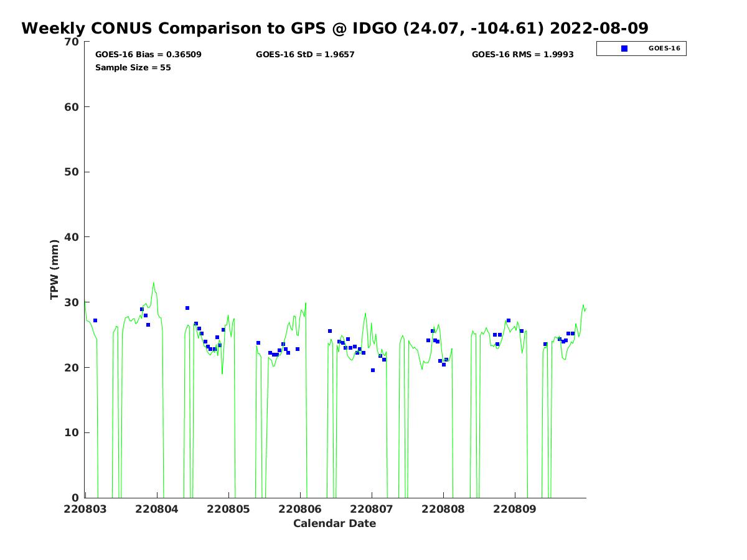Click the 70 tick on y-axis
747x560 pixels.
[72, 42]
